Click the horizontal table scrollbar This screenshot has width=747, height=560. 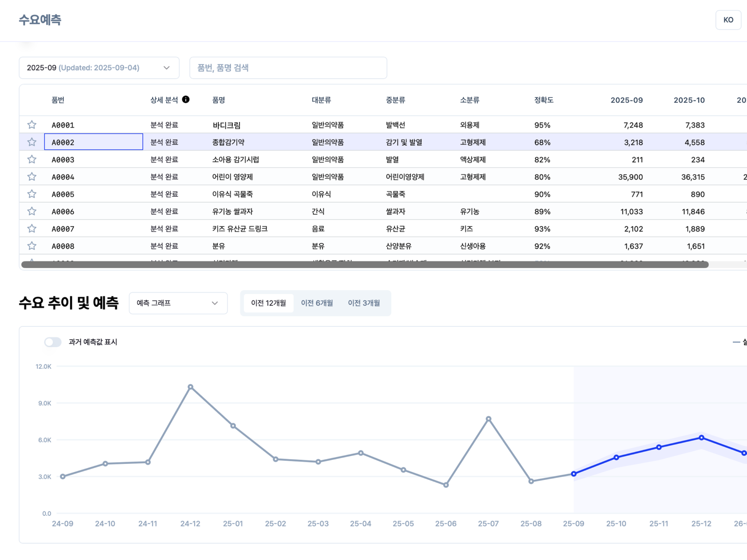(365, 264)
